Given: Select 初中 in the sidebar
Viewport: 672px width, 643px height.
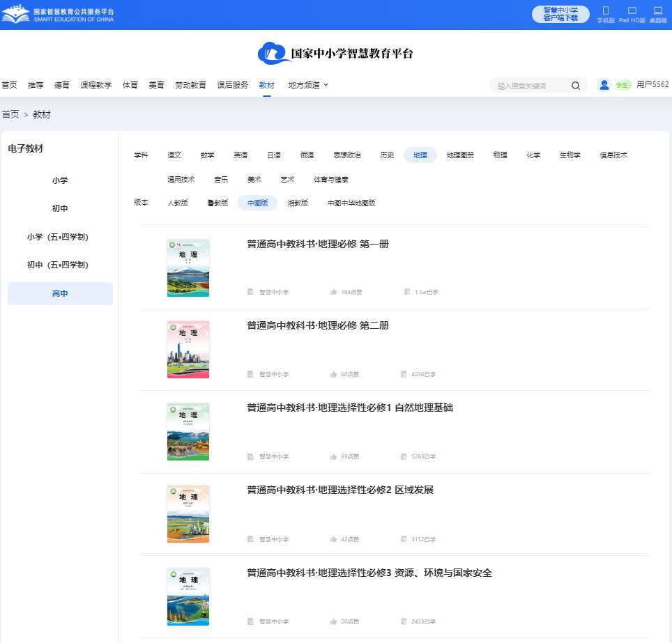Looking at the screenshot, I should click(60, 208).
